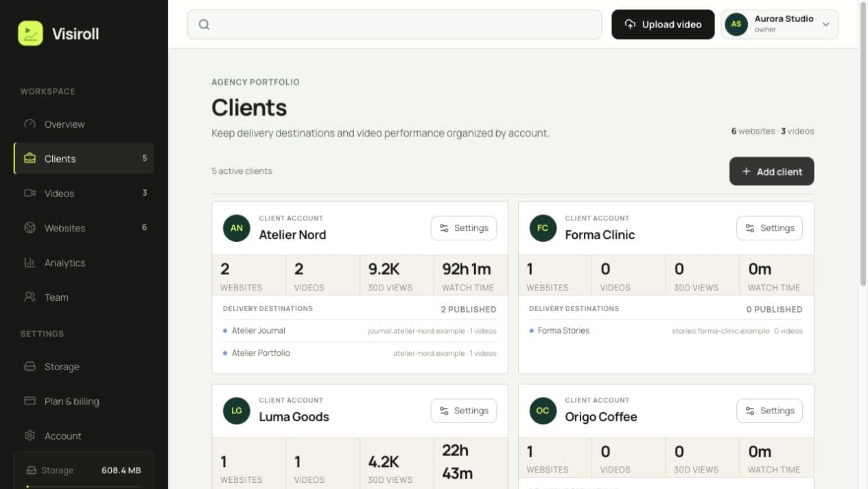Image resolution: width=868 pixels, height=489 pixels.
Task: Click the Overview gauge icon
Action: click(30, 124)
